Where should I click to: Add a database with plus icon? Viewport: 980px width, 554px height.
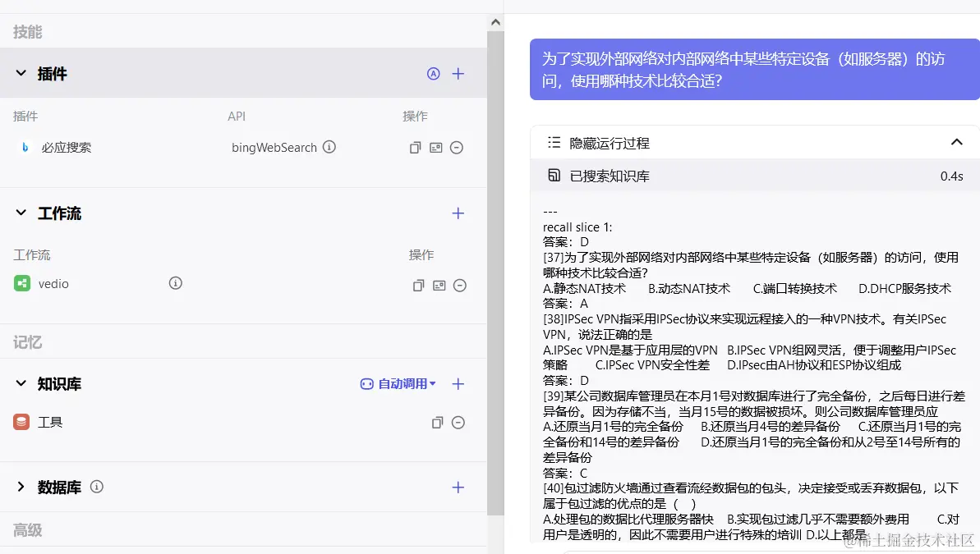[x=458, y=488]
